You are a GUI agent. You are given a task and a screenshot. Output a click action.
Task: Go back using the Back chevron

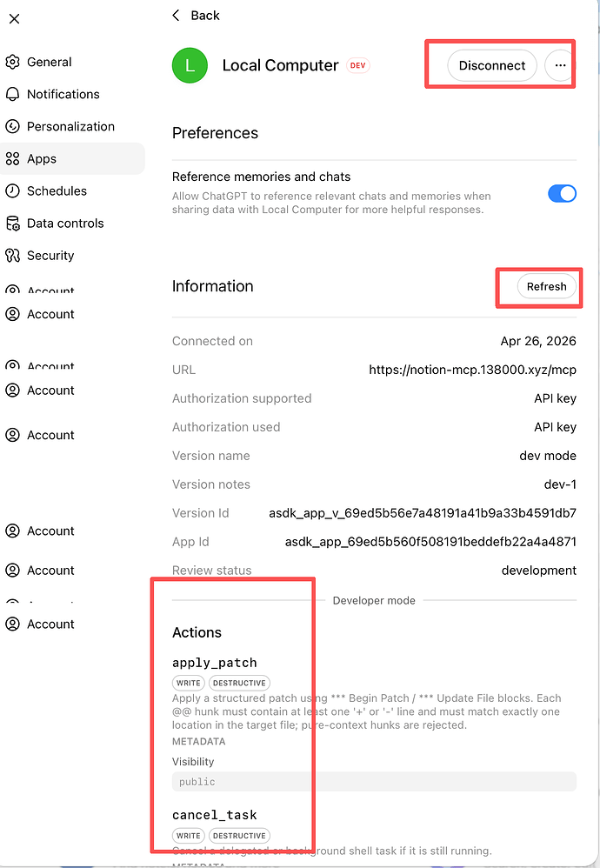176,16
